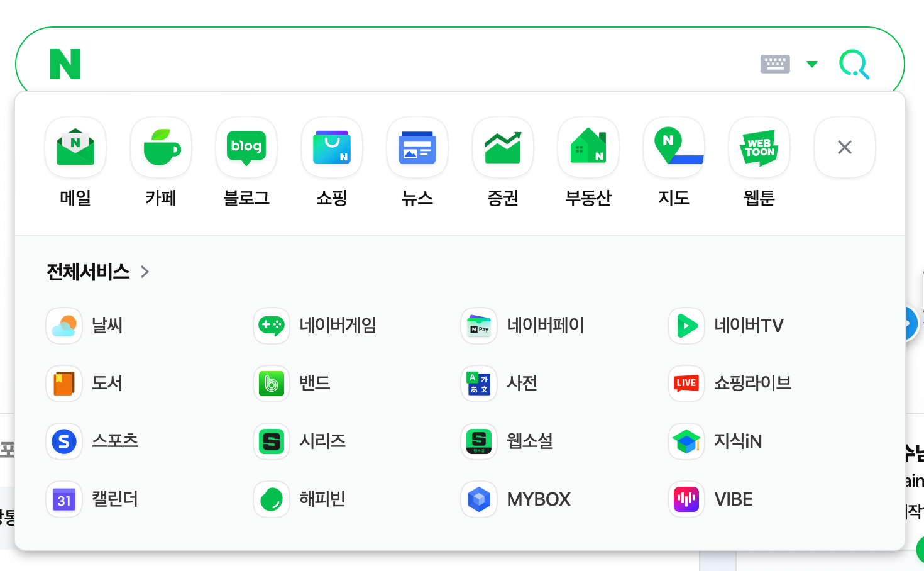Open the 웹소설 text link

530,441
